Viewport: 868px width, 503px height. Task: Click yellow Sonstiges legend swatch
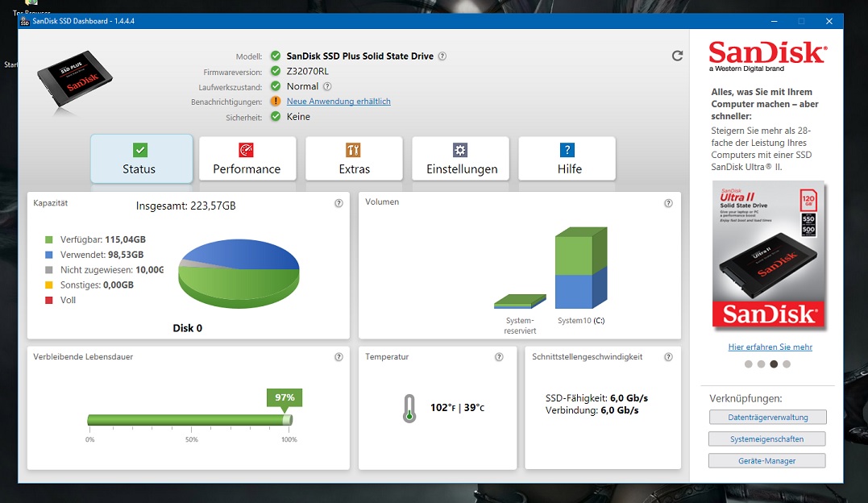pos(48,285)
